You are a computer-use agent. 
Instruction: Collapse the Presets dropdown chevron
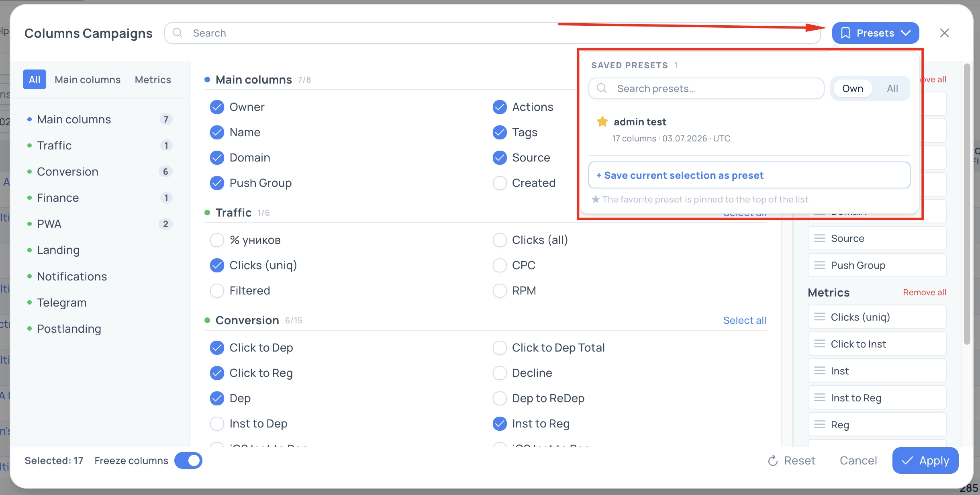pyautogui.click(x=906, y=33)
